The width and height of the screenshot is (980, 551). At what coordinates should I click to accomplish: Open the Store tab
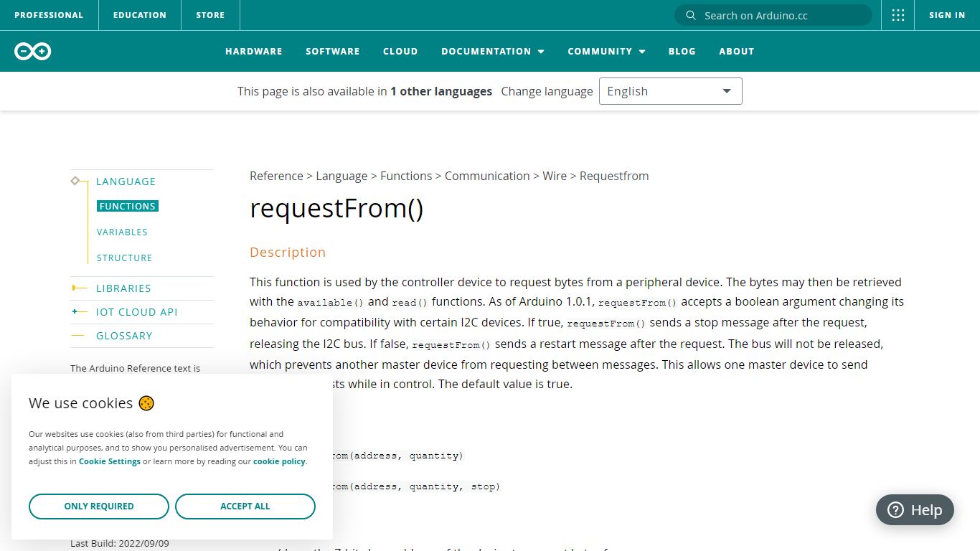[210, 15]
